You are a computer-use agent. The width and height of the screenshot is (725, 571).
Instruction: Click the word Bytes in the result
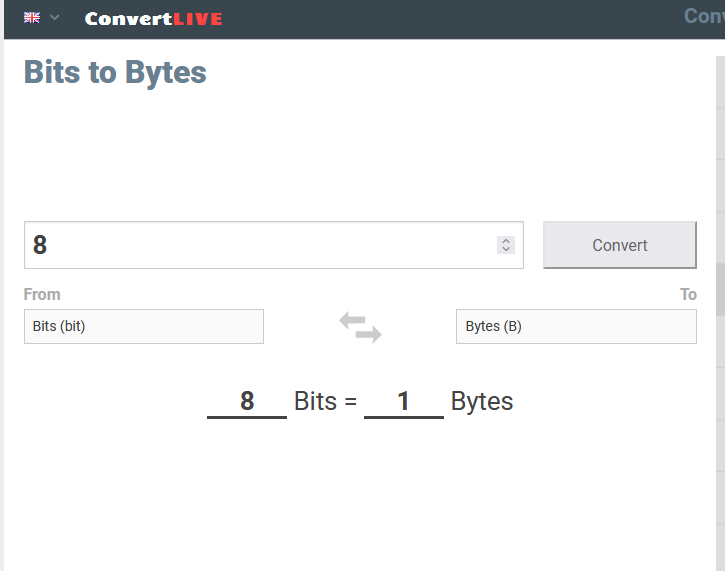pos(482,401)
